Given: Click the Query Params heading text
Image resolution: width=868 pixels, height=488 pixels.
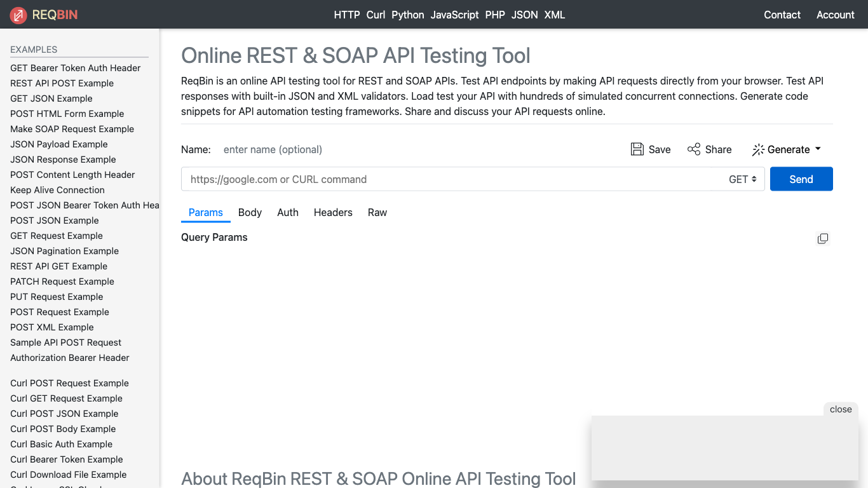Looking at the screenshot, I should tap(214, 237).
